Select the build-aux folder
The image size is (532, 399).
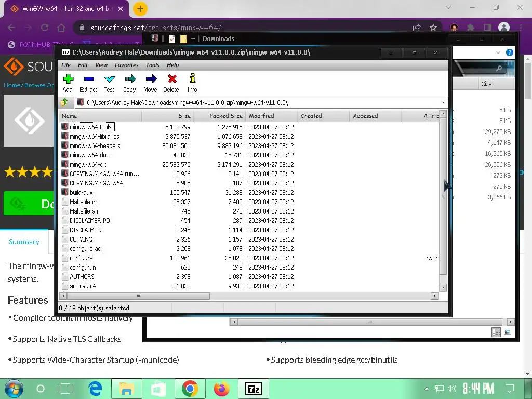(81, 192)
